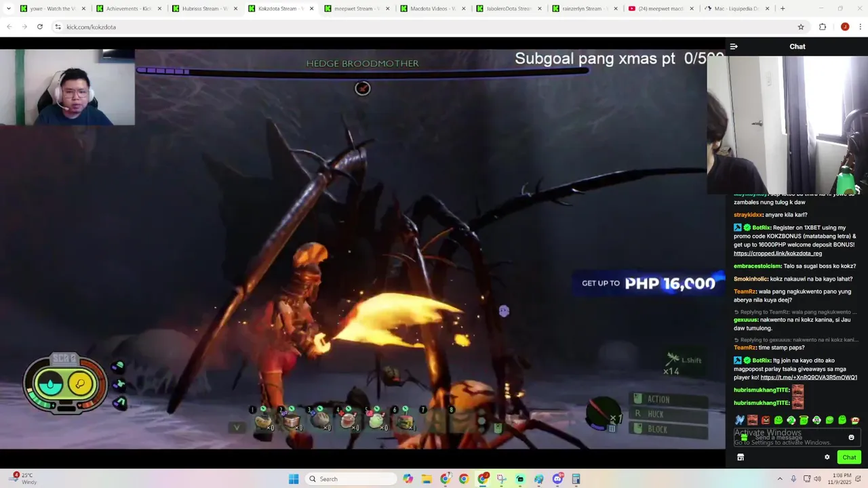Click the 'Replying to gexuuus' reference
This screenshot has height=488, width=868.
click(x=795, y=340)
